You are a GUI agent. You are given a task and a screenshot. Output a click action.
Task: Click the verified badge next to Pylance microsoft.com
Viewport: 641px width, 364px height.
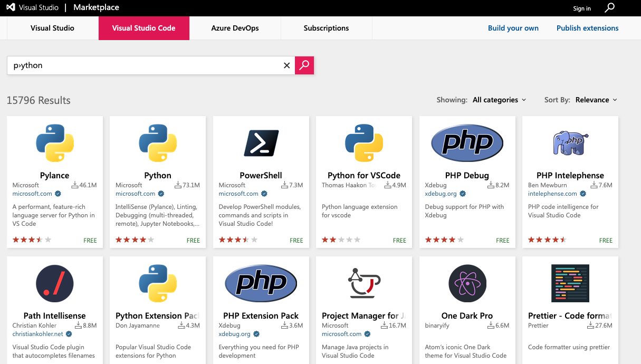(x=58, y=194)
